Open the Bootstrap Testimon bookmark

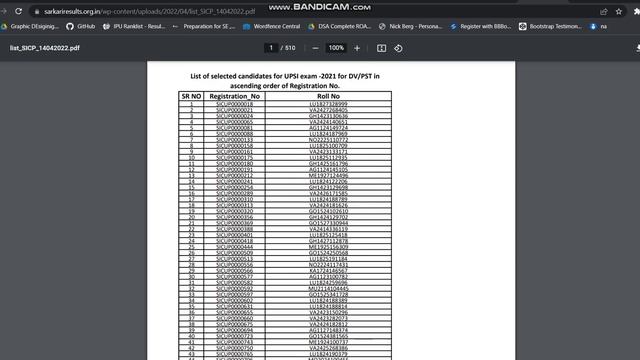click(x=550, y=27)
